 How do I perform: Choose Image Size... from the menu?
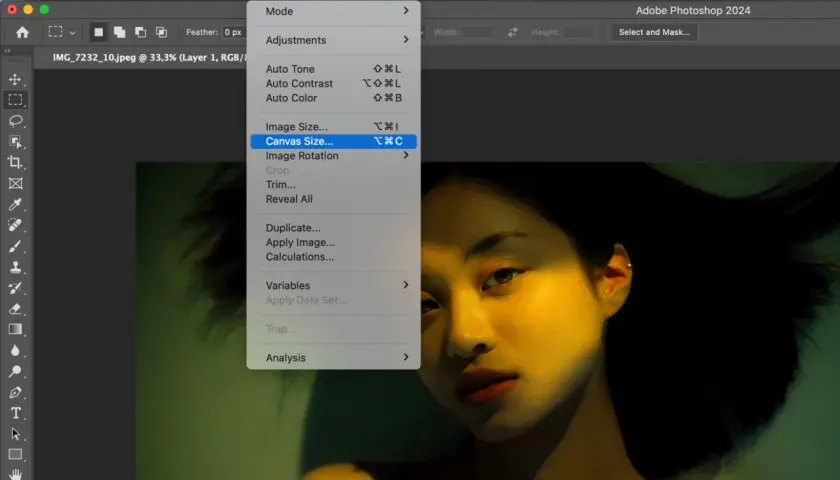click(333, 127)
